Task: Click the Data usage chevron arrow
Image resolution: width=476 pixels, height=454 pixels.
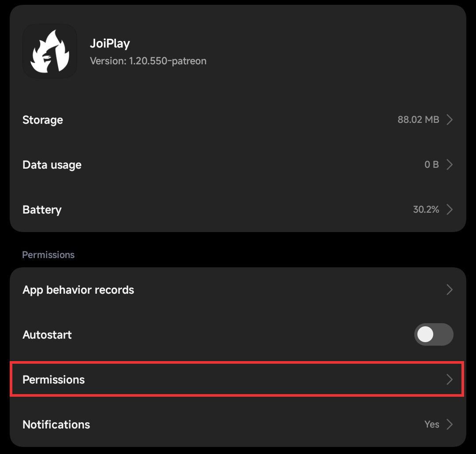Action: (450, 165)
